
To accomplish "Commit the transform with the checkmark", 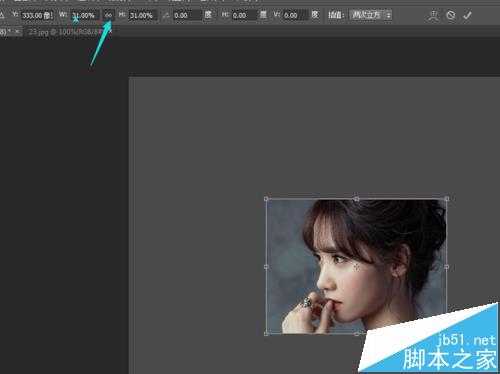I will [467, 15].
